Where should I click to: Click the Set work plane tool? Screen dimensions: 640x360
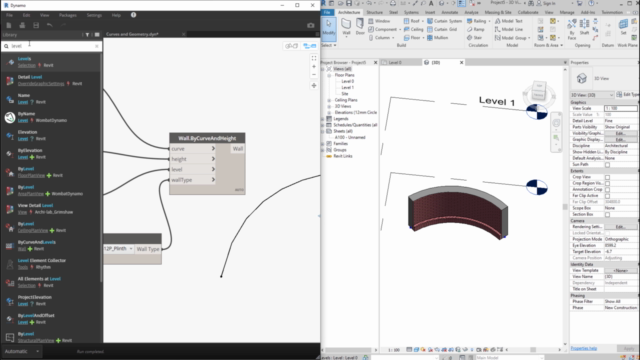click(623, 27)
